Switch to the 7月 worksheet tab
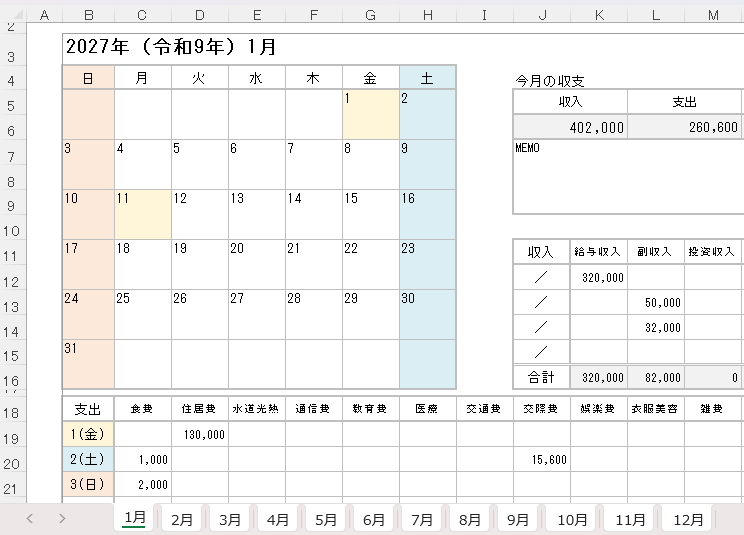The height and width of the screenshot is (535, 744). pos(422,519)
